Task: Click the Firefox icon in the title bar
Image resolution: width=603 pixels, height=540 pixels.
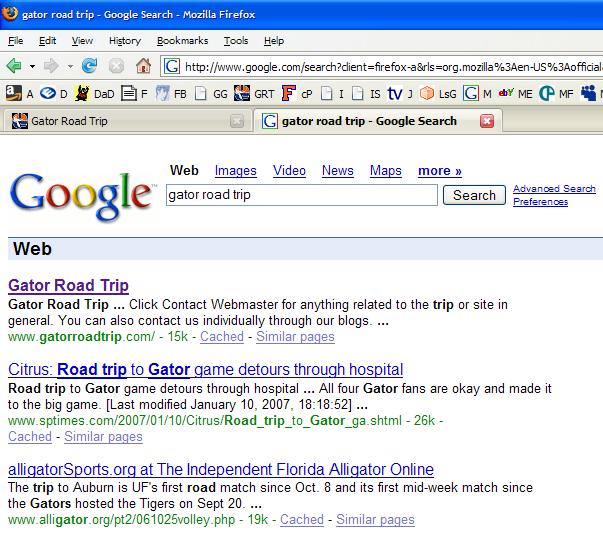Action: [x=10, y=13]
